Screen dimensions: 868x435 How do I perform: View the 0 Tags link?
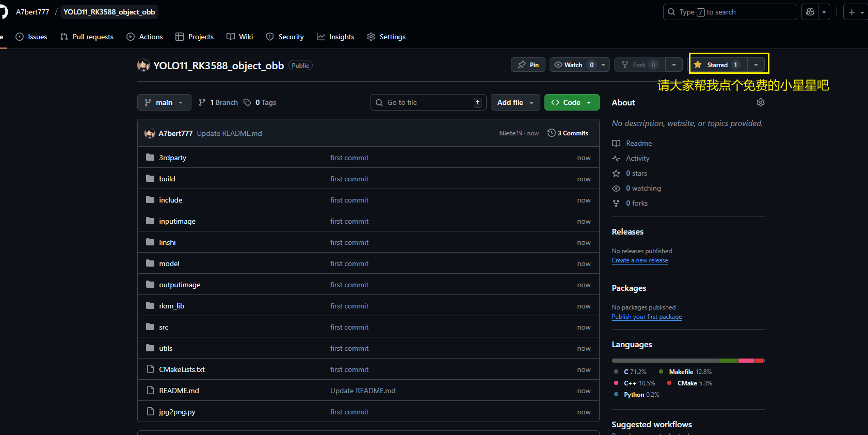point(260,102)
